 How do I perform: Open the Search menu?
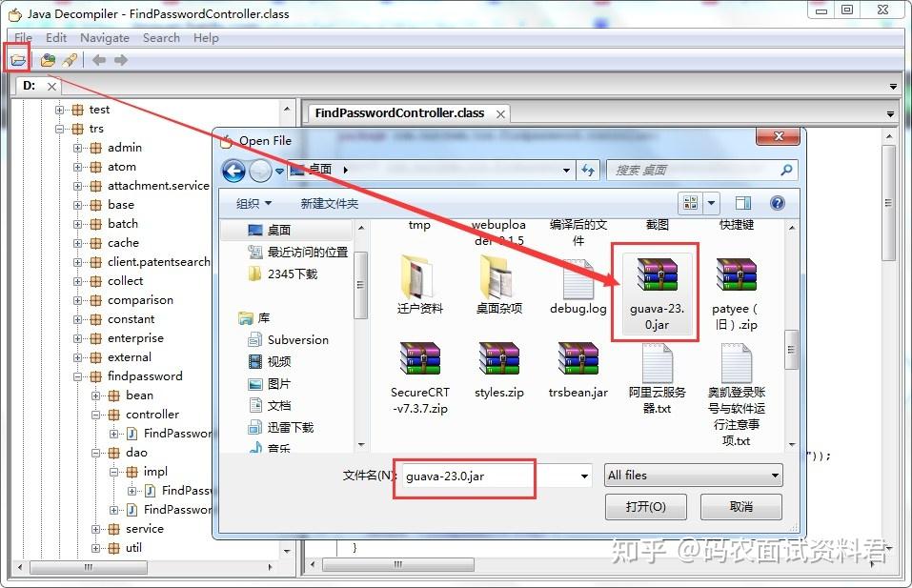pos(161,38)
